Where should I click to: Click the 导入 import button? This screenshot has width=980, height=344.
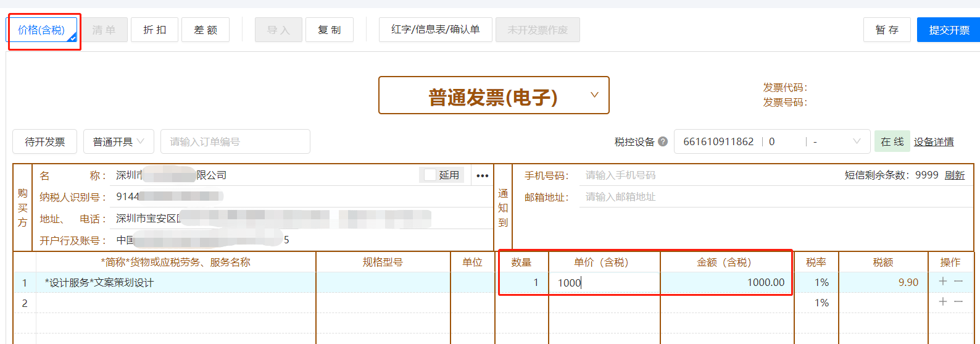click(x=278, y=30)
